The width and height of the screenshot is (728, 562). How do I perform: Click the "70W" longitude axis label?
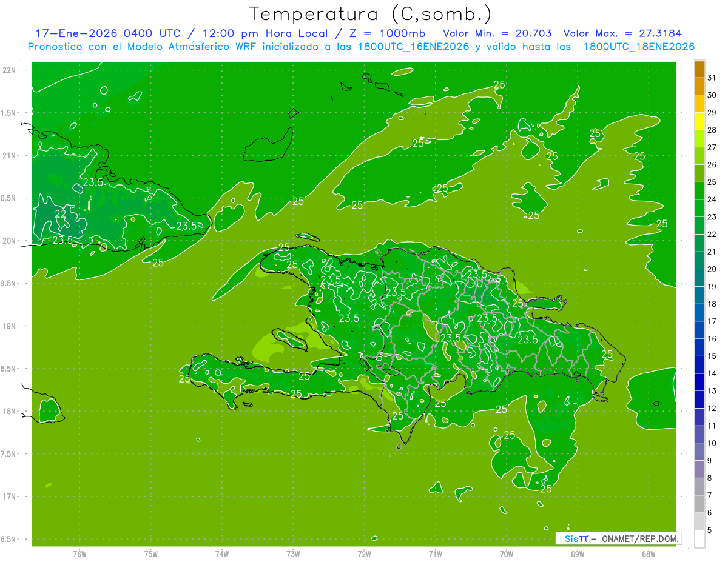point(507,554)
